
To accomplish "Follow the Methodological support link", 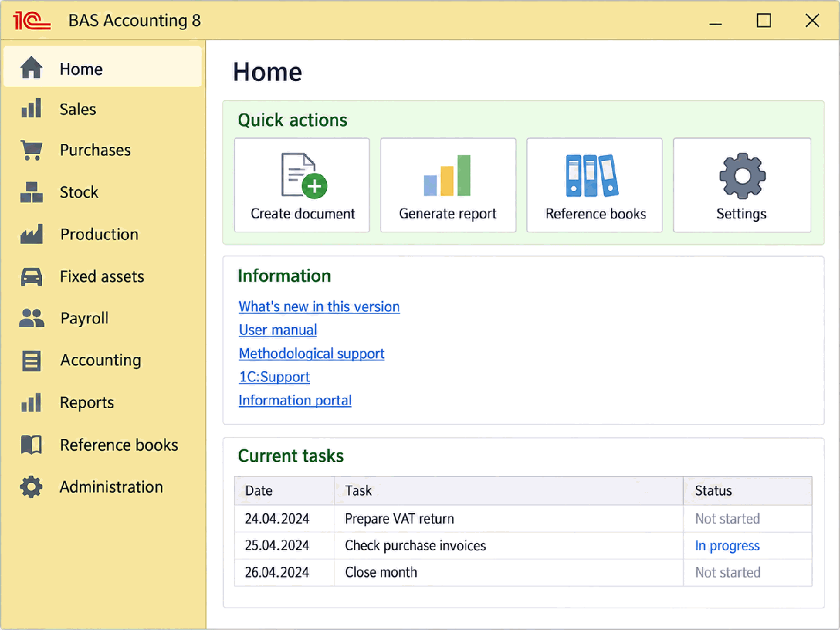I will [311, 353].
